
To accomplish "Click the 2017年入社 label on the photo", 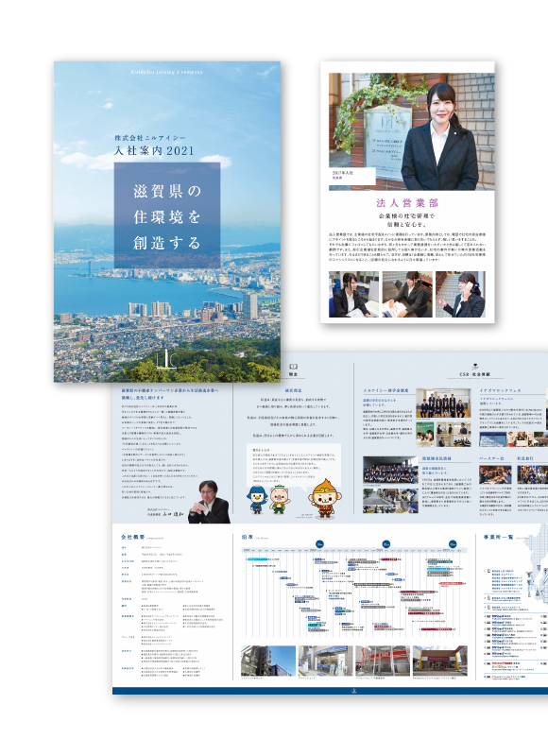I will [343, 173].
